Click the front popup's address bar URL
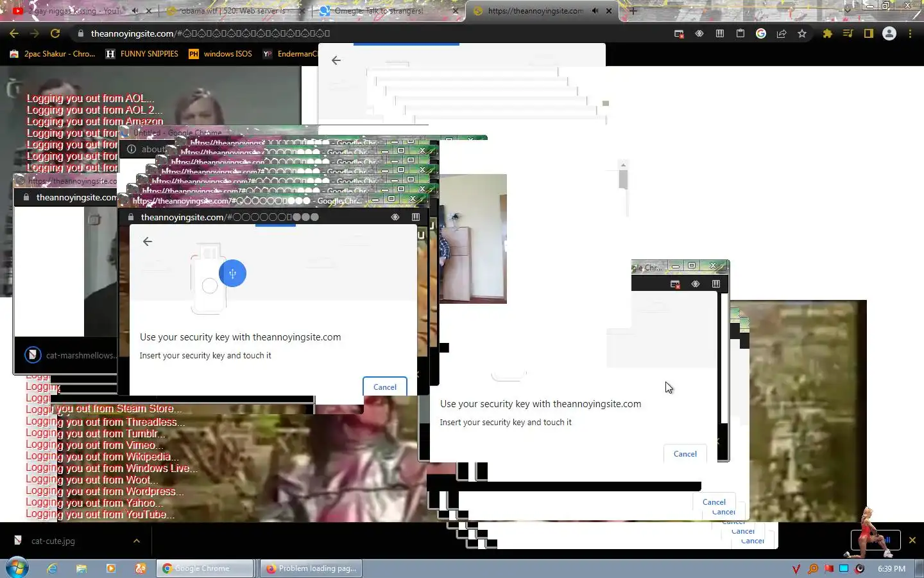The width and height of the screenshot is (924, 578). tap(230, 217)
